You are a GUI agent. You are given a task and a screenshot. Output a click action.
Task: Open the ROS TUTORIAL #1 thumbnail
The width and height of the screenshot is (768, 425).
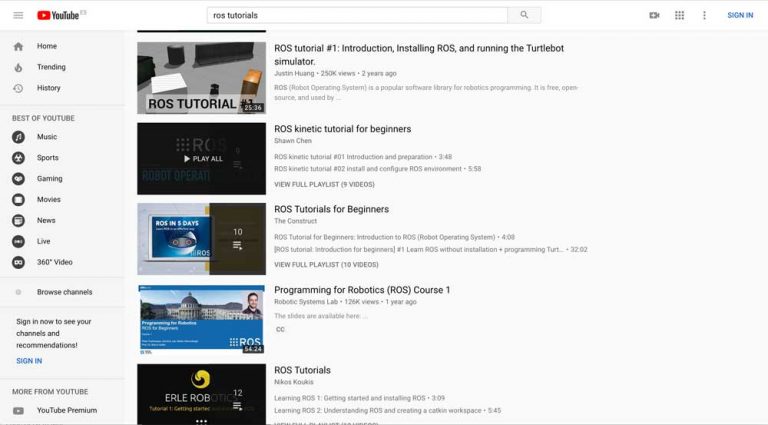201,78
